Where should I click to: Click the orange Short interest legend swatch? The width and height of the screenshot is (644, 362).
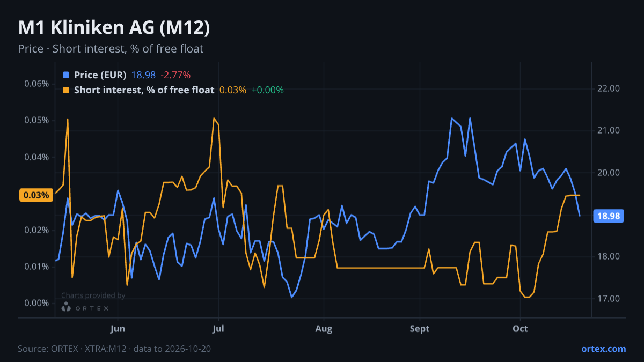click(66, 90)
